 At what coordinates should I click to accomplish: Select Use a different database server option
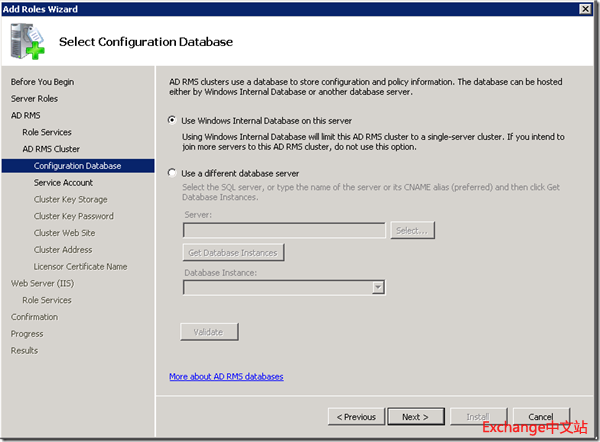[x=174, y=173]
